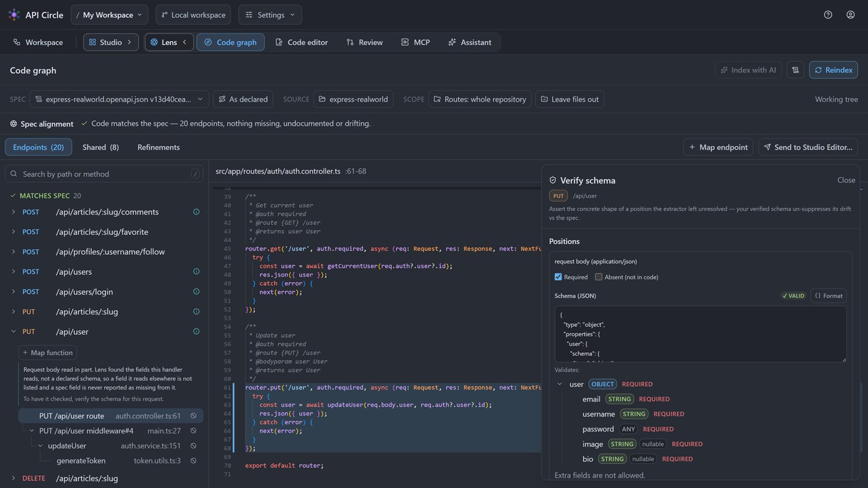Viewport: 868px width, 488px height.
Task: Open the Code editor tab
Action: [302, 42]
